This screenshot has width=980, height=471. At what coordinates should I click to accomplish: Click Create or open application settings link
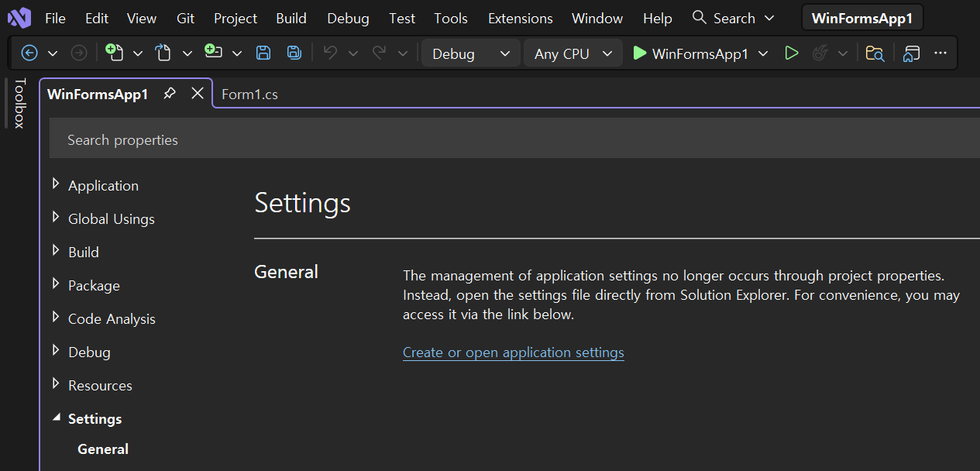(514, 352)
